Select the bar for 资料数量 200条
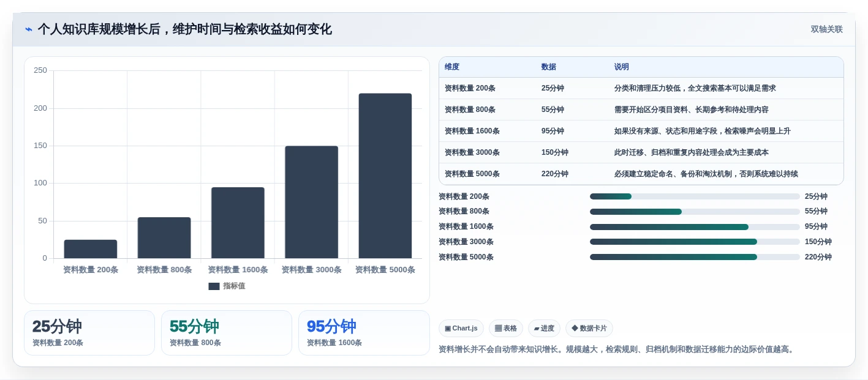The width and height of the screenshot is (868, 380). 91,249
